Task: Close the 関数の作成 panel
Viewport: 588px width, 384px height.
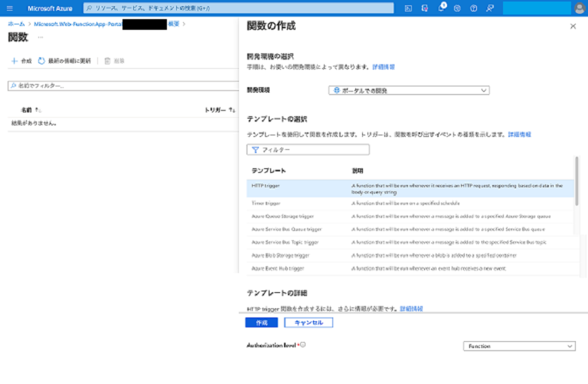Action: point(573,27)
